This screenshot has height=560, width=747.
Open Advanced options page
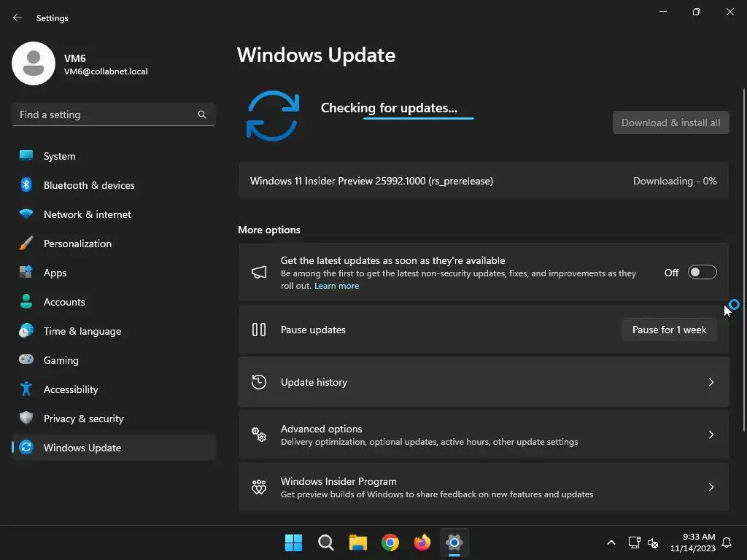(x=484, y=435)
